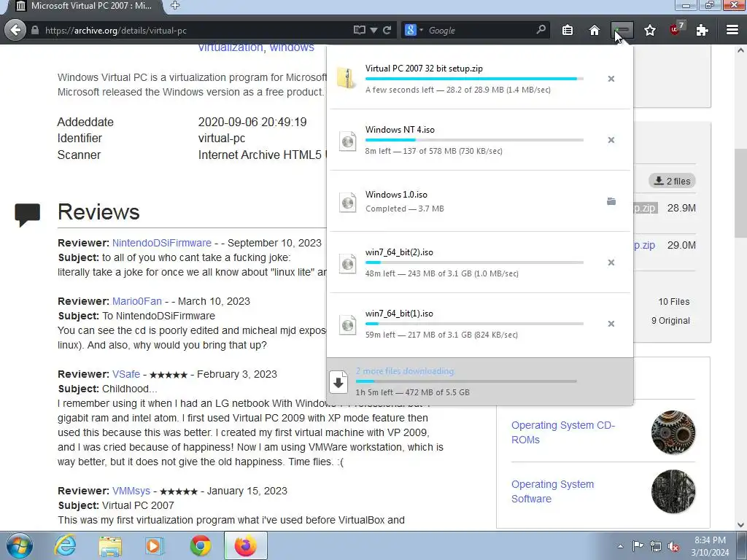Click the address bar URL
This screenshot has width=747, height=560.
116,31
